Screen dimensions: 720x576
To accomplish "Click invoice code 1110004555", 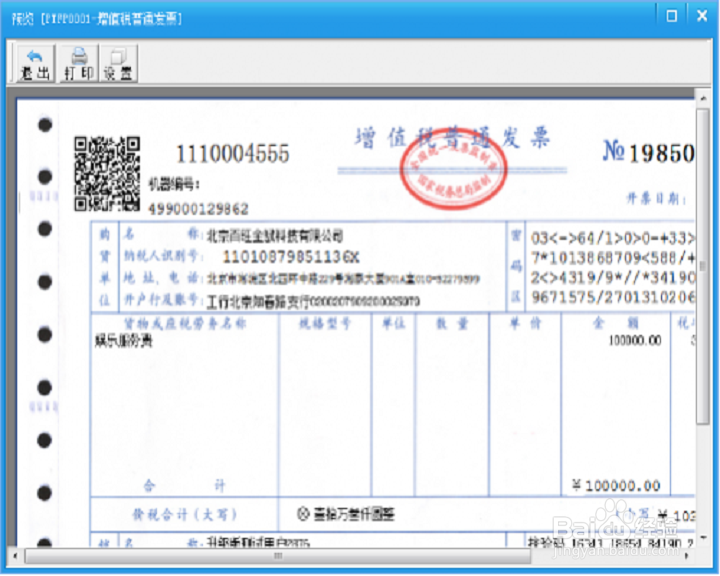I will (233, 154).
